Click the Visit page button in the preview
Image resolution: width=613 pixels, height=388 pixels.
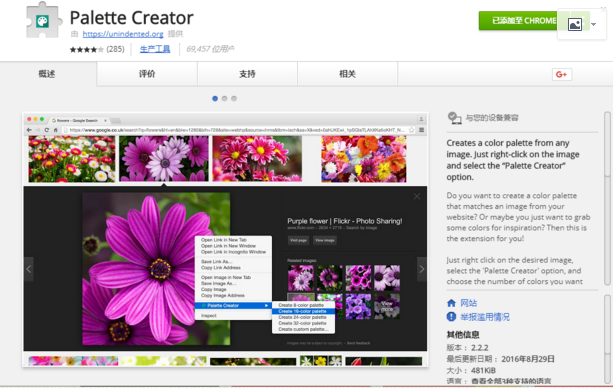click(298, 241)
